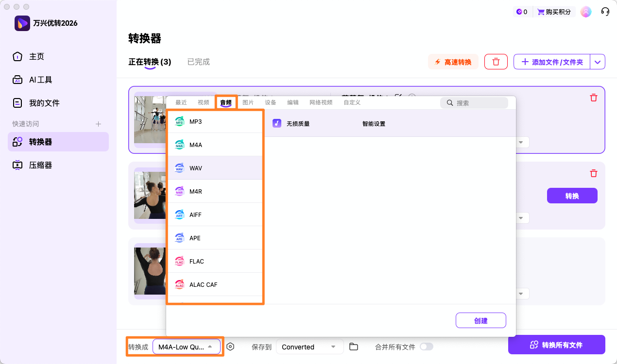Open the headset support icon
The image size is (617, 364).
(605, 11)
